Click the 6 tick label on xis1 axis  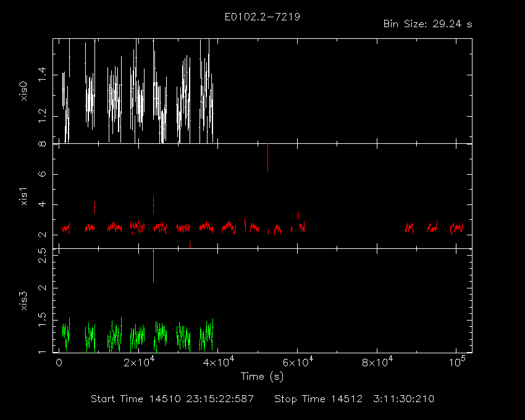[x=42, y=175]
